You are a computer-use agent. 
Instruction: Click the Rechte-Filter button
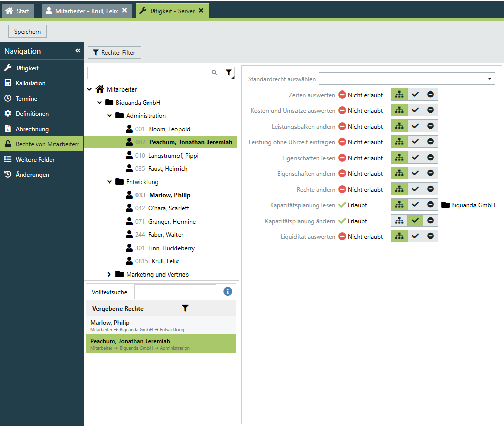[114, 52]
